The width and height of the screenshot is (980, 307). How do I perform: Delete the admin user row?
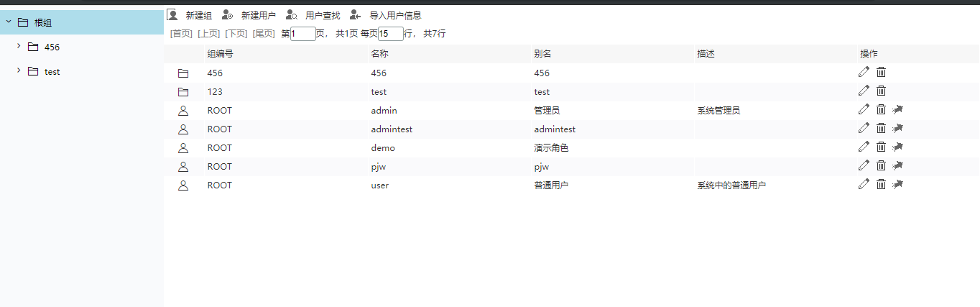882,109
